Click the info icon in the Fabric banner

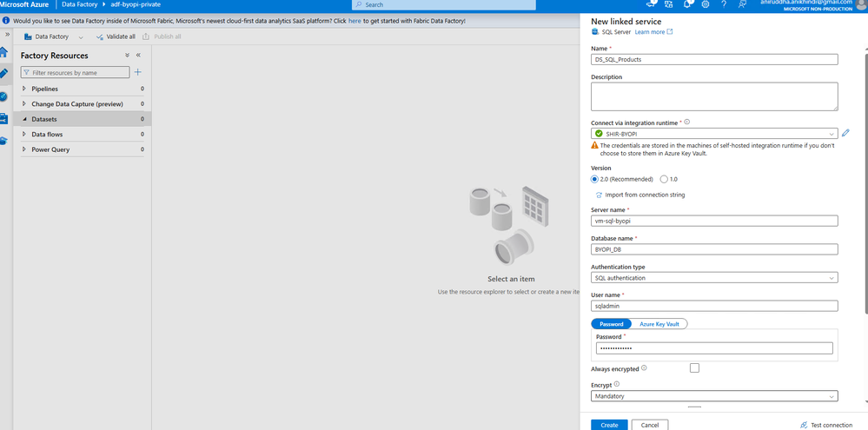tap(6, 21)
